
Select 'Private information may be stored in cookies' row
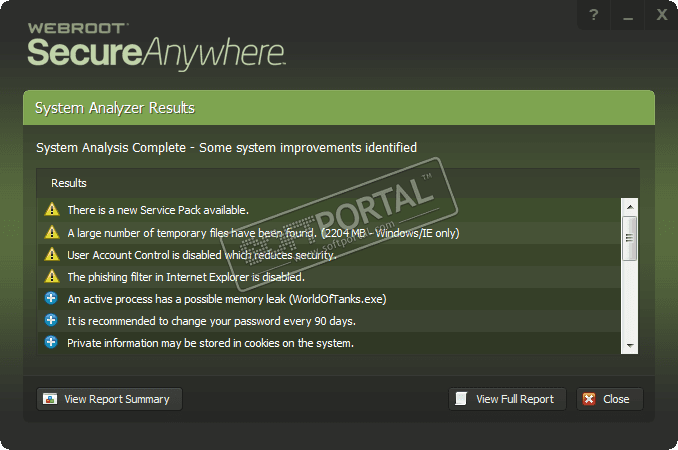coord(329,343)
